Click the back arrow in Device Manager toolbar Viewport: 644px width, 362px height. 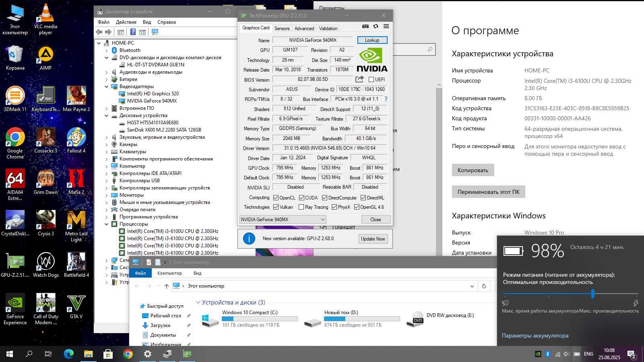tap(99, 32)
